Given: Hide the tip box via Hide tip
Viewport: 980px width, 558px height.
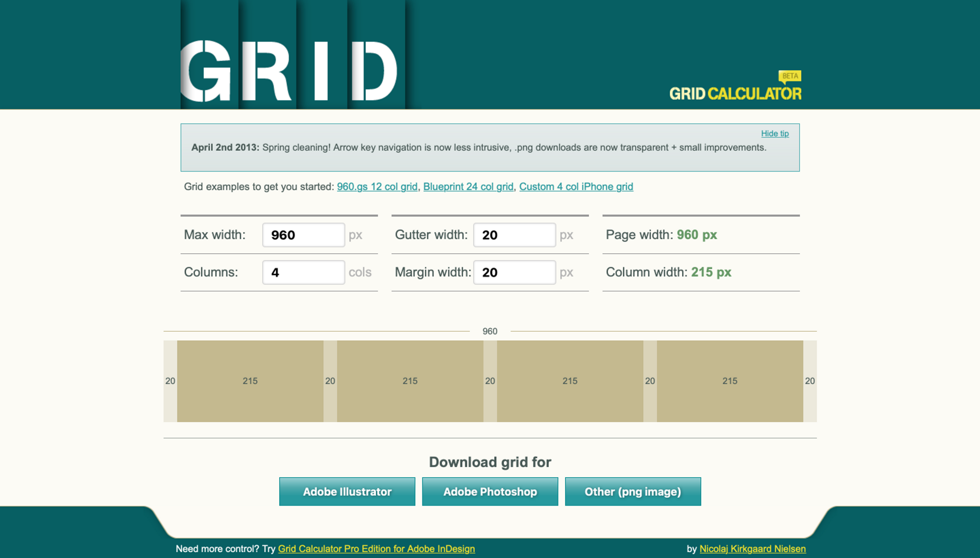Looking at the screenshot, I should (x=774, y=133).
